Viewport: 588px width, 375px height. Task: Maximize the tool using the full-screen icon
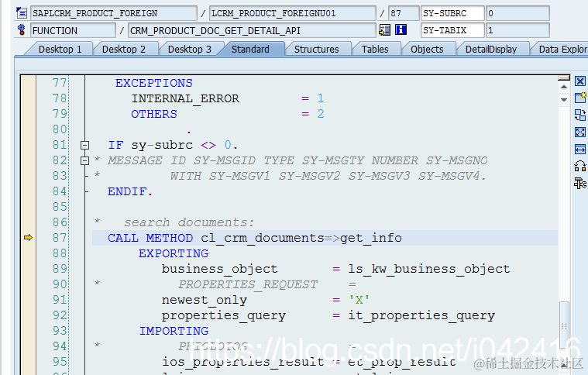580,132
